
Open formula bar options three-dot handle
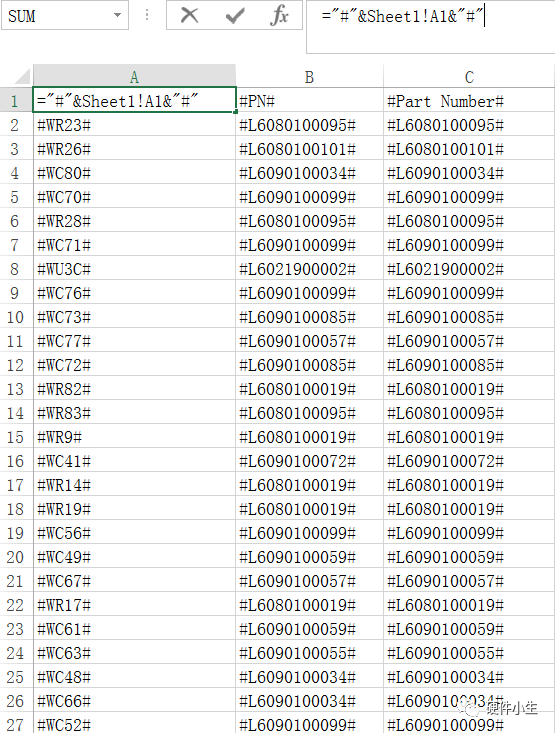point(147,15)
